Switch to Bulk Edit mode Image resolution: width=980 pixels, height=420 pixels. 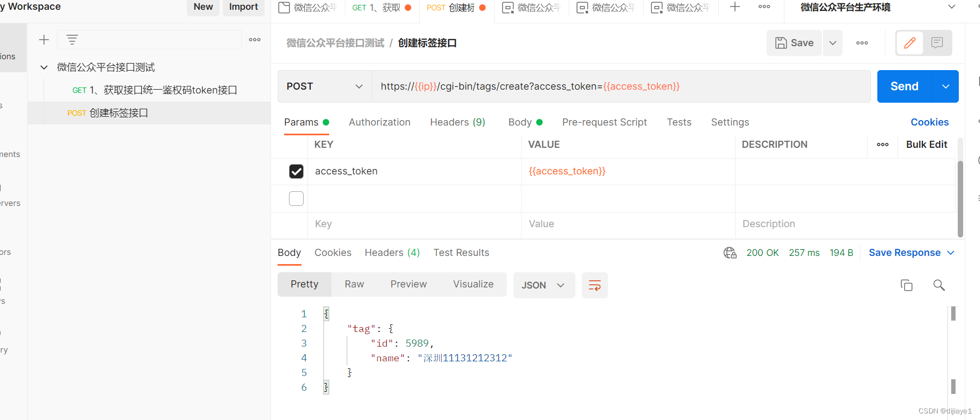[x=927, y=145]
